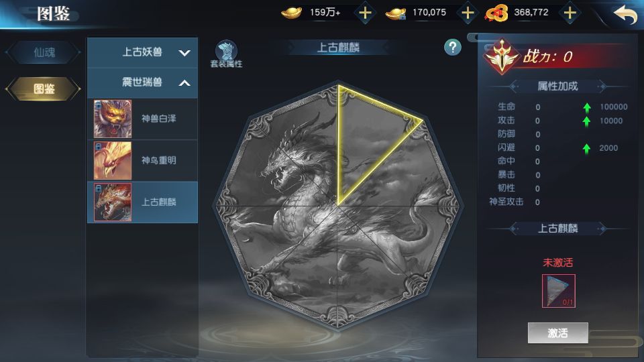Open the 套装属性 set attributes icon

pyautogui.click(x=226, y=54)
